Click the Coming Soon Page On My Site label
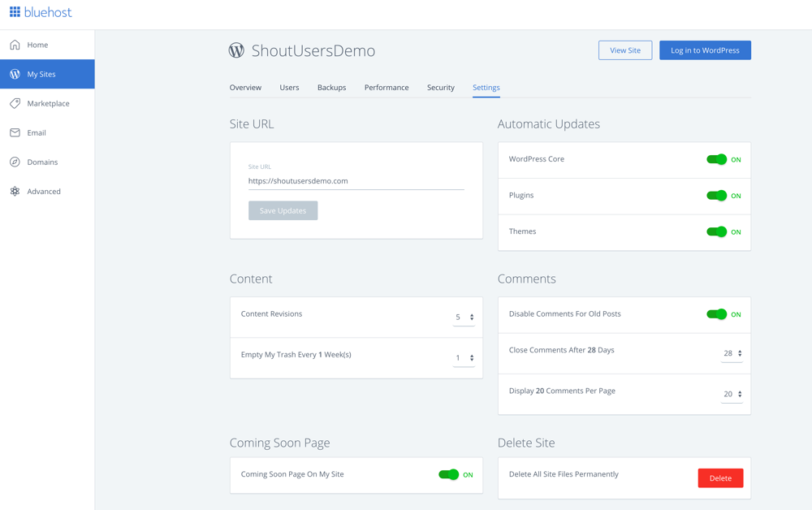Image resolution: width=812 pixels, height=510 pixels. (x=292, y=474)
